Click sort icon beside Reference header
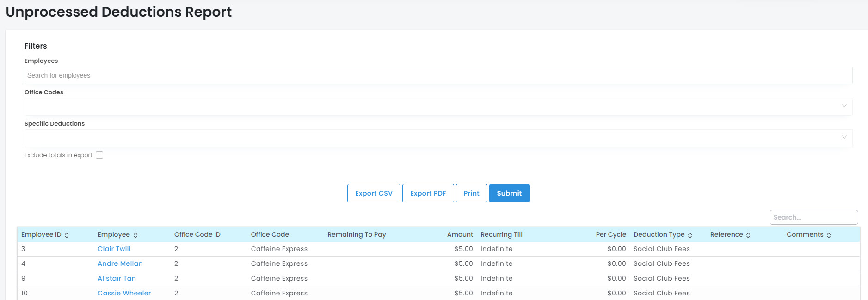This screenshot has height=300, width=868. tap(748, 235)
